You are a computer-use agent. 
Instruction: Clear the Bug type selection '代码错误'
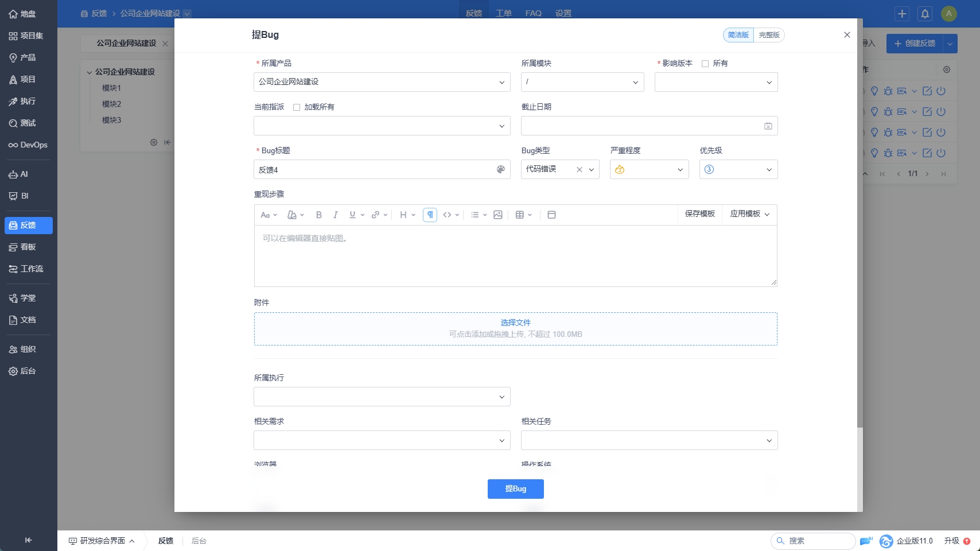[579, 169]
